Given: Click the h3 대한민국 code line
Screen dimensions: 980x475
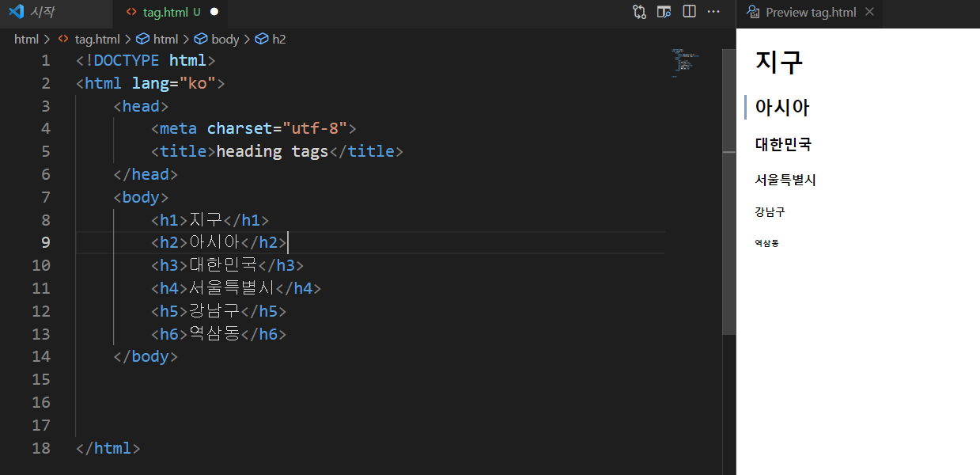Looking at the screenshot, I should pos(228,265).
